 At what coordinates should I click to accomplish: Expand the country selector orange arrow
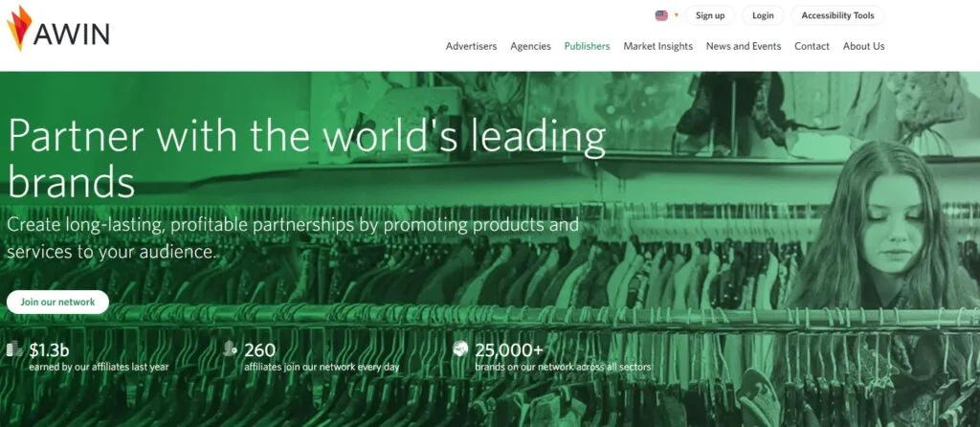point(677,15)
